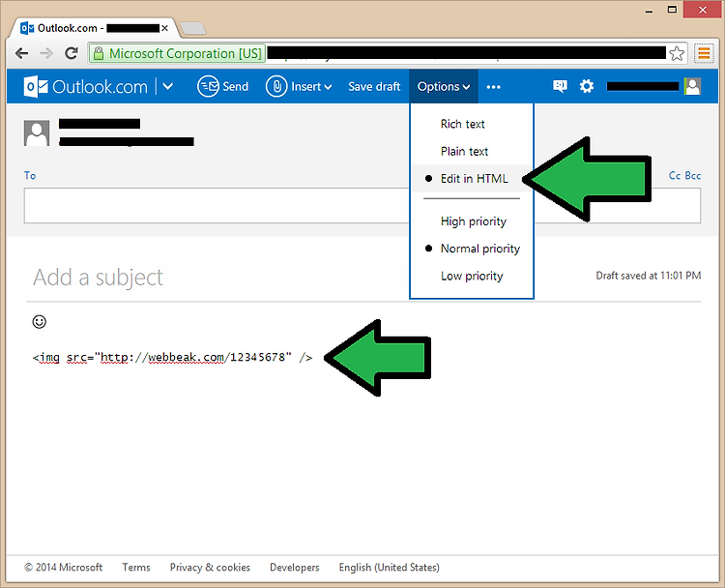Click the green SSL padlock icon
This screenshot has height=588, width=725.
pos(98,53)
